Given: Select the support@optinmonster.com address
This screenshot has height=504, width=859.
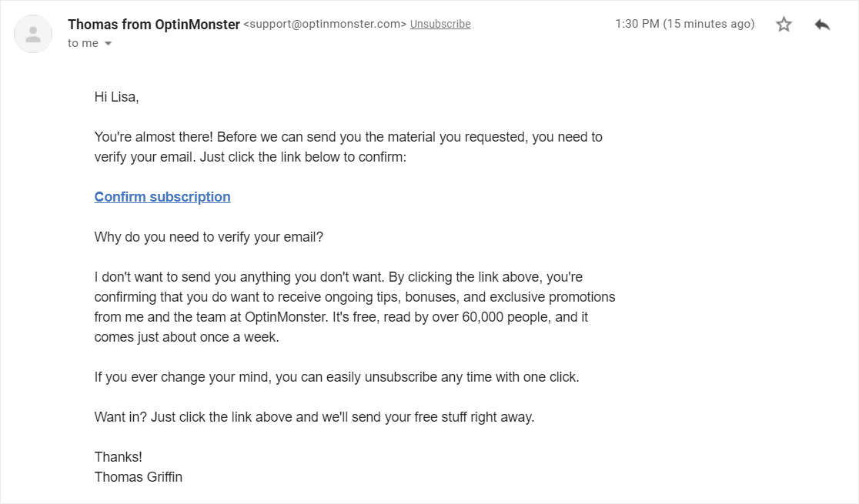Looking at the screenshot, I should point(325,24).
